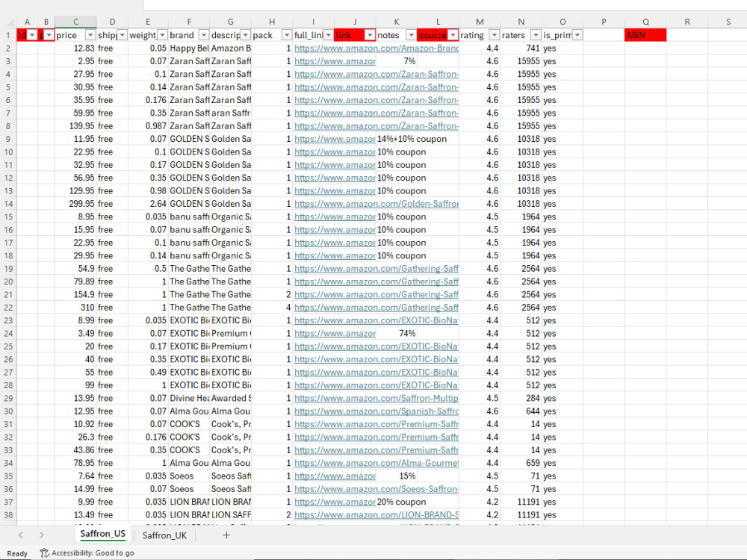Open the Saffron-Multip link in row 29

tap(376, 398)
